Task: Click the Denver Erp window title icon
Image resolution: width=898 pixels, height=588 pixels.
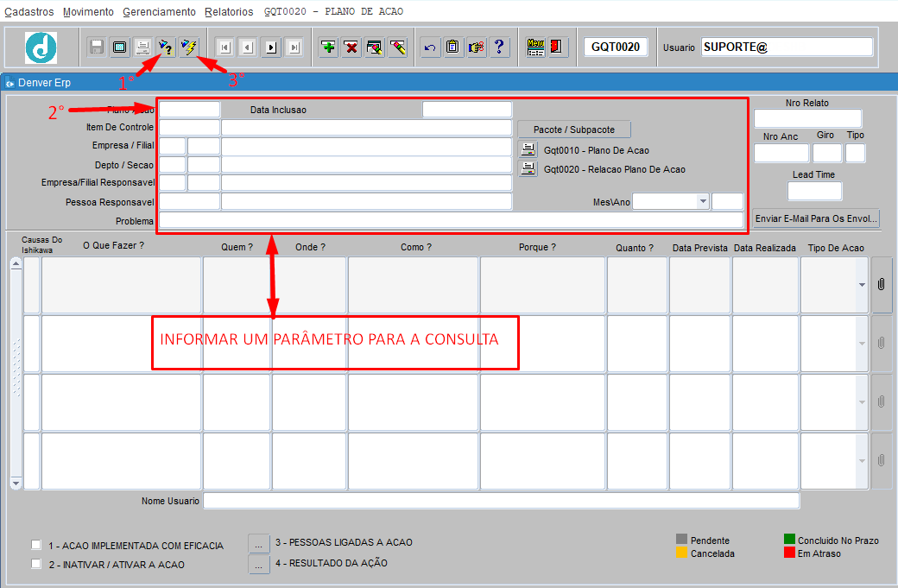Action: (x=9, y=83)
